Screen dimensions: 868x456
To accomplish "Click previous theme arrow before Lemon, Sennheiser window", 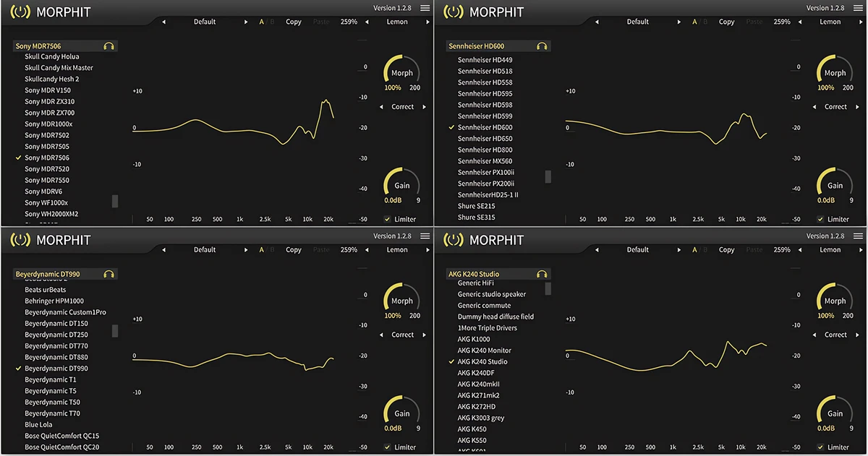I will [x=801, y=22].
